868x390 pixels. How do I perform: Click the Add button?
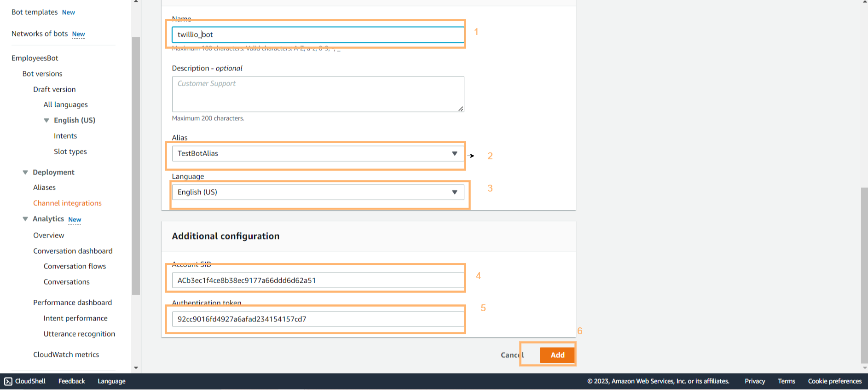point(557,355)
